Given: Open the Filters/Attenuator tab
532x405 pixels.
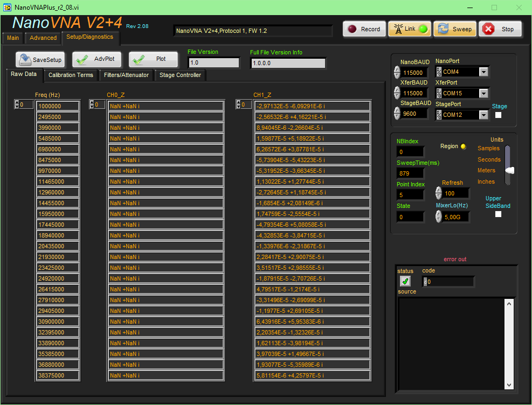Looking at the screenshot, I should click(x=126, y=75).
